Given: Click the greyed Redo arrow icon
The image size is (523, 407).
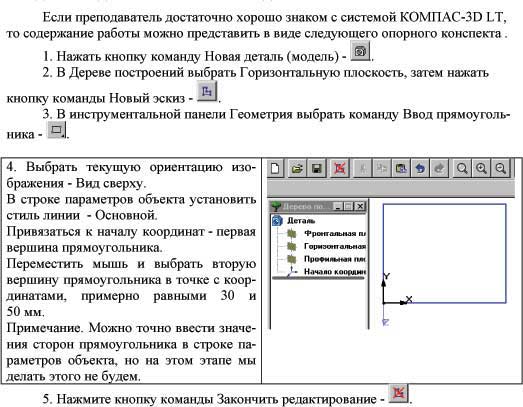Looking at the screenshot, I should [x=439, y=168].
